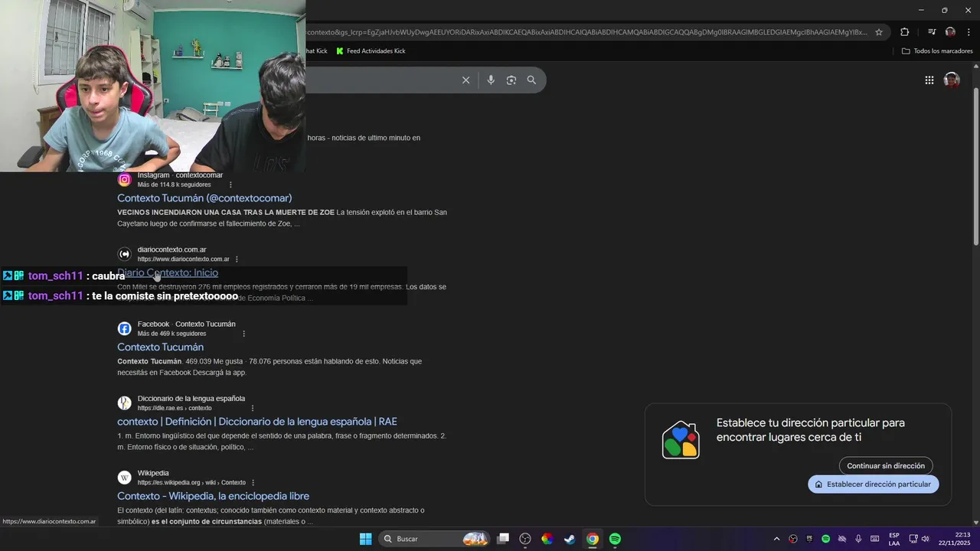Open more options for Facebook Contexto Tucumán result
This screenshot has width=980, height=551.
tap(244, 334)
